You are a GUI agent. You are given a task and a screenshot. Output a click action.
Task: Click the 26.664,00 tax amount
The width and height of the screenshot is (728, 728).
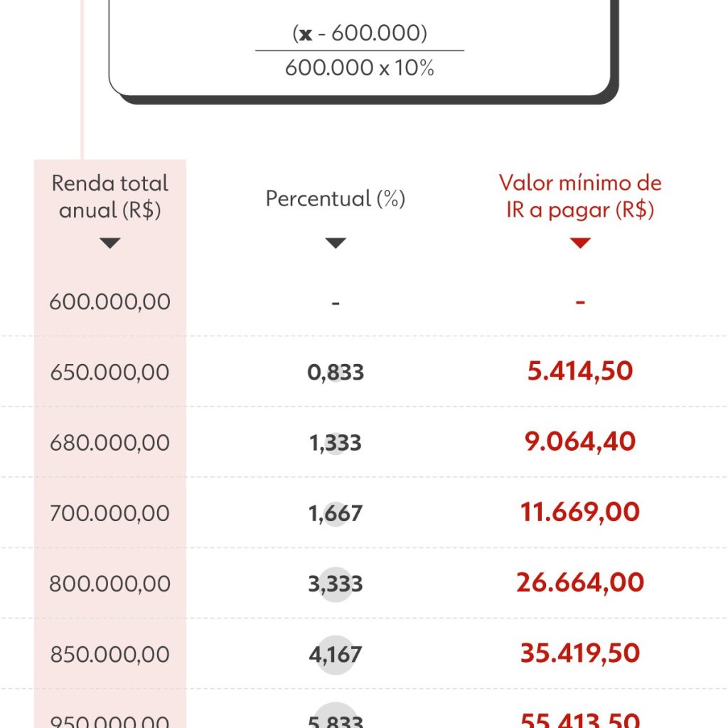tap(580, 583)
